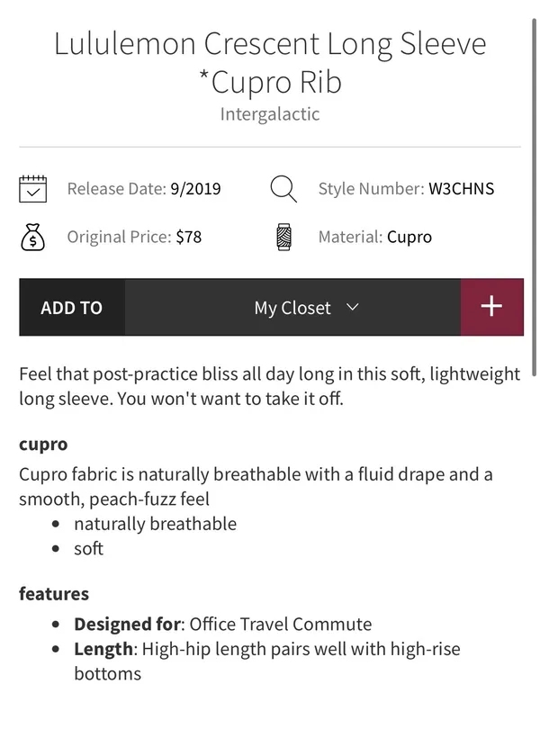Screen dimensions: 540x756
Task: Click the calendar release date icon
Action: pos(32,189)
